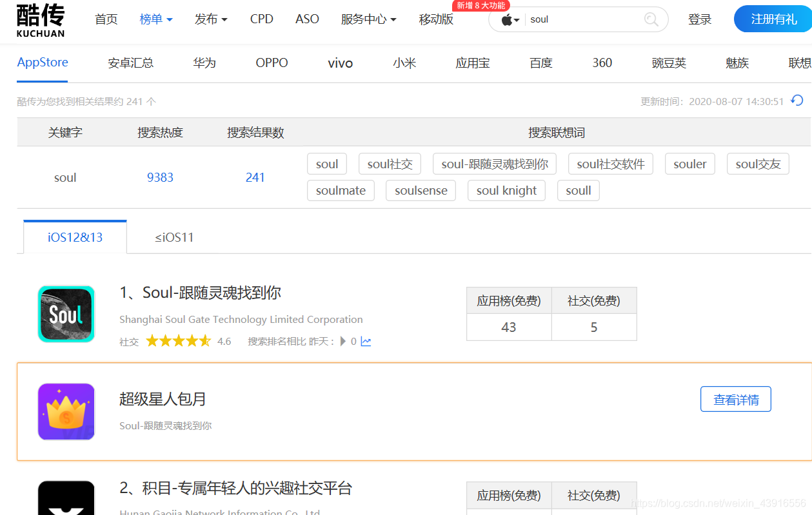Click the 'soul交友' suggestion tag
The image size is (812, 515).
pos(758,164)
